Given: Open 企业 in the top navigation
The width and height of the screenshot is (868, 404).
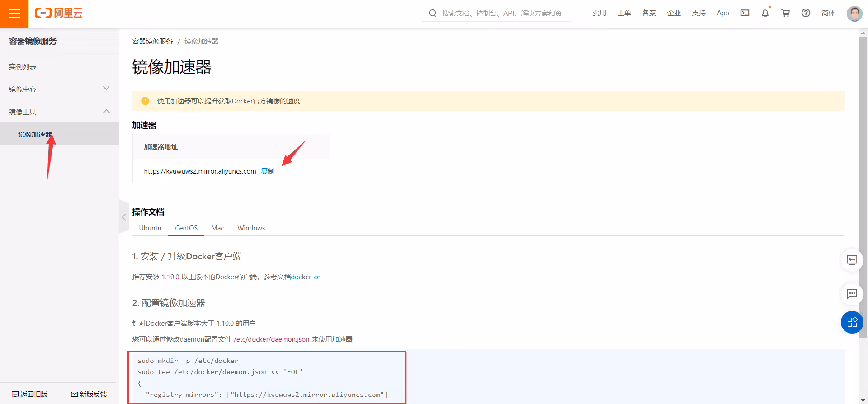Looking at the screenshot, I should point(674,13).
